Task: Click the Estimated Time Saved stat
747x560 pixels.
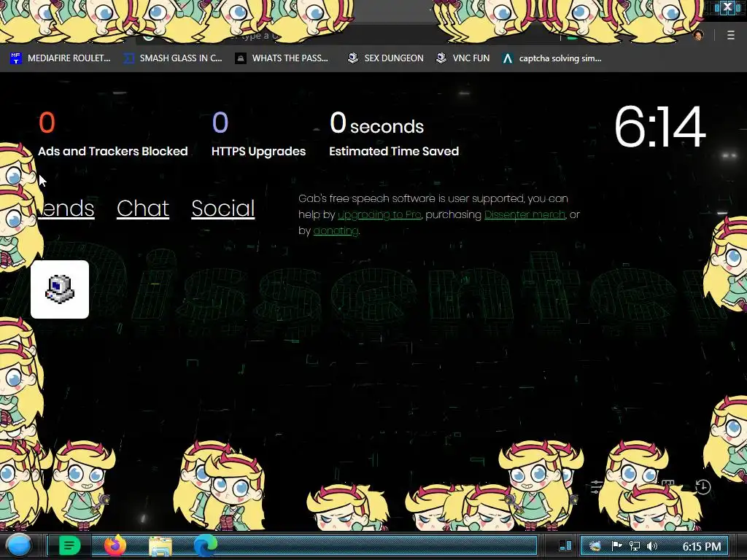Action: click(394, 134)
